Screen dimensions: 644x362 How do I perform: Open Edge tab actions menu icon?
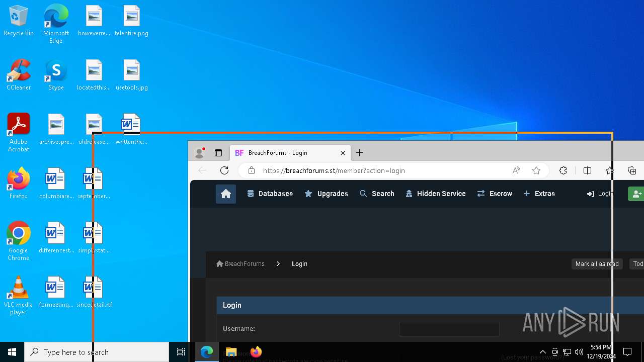tap(218, 153)
